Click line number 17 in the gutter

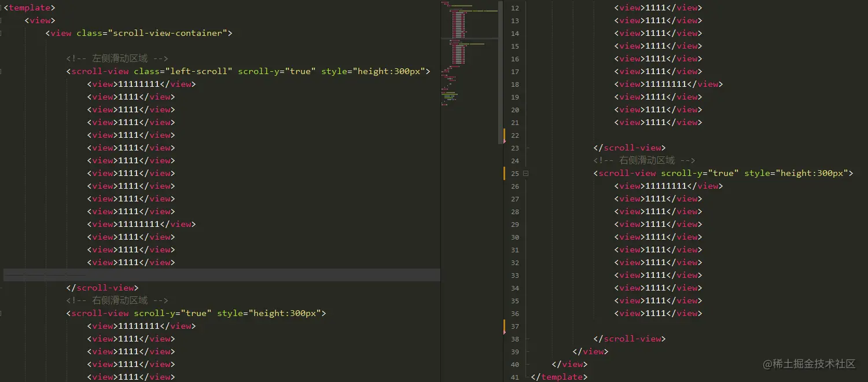click(x=515, y=72)
